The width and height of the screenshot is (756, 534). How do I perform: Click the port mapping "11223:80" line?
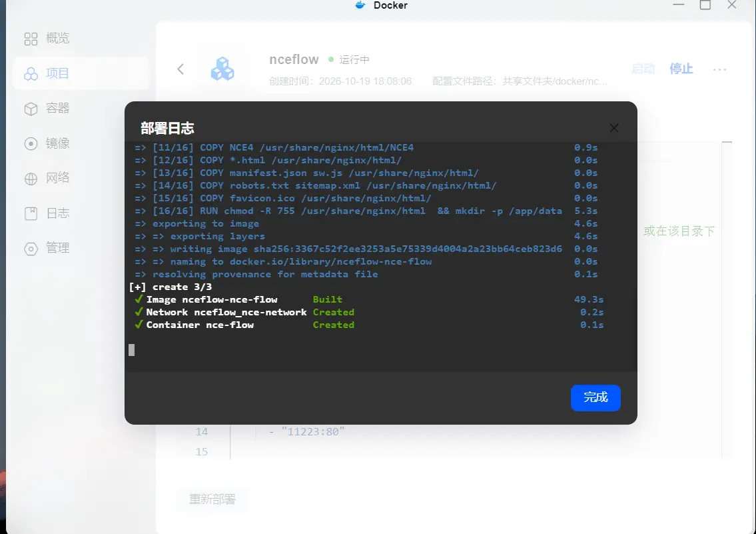click(306, 432)
